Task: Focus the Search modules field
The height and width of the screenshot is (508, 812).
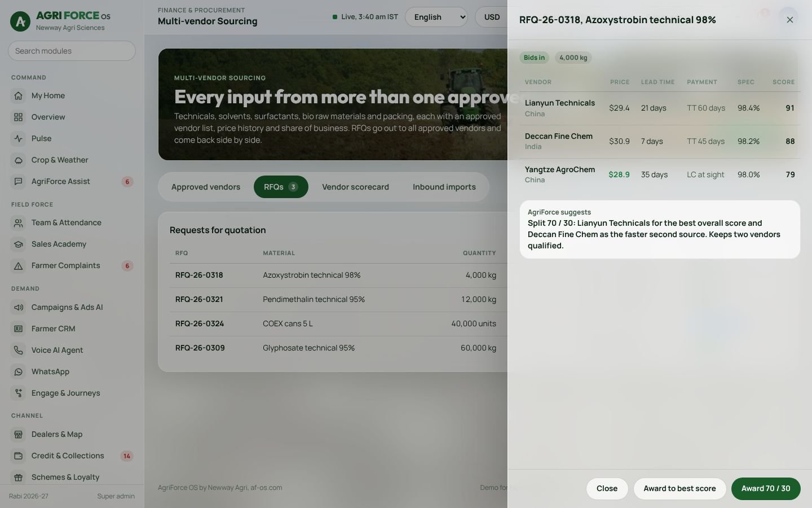Action: point(72,51)
